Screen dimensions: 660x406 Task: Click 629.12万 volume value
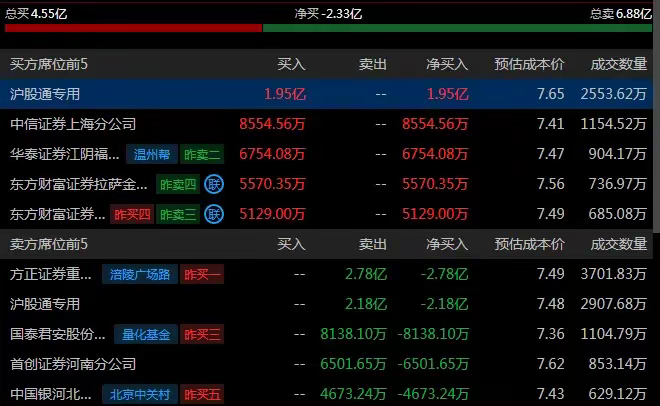coord(617,394)
